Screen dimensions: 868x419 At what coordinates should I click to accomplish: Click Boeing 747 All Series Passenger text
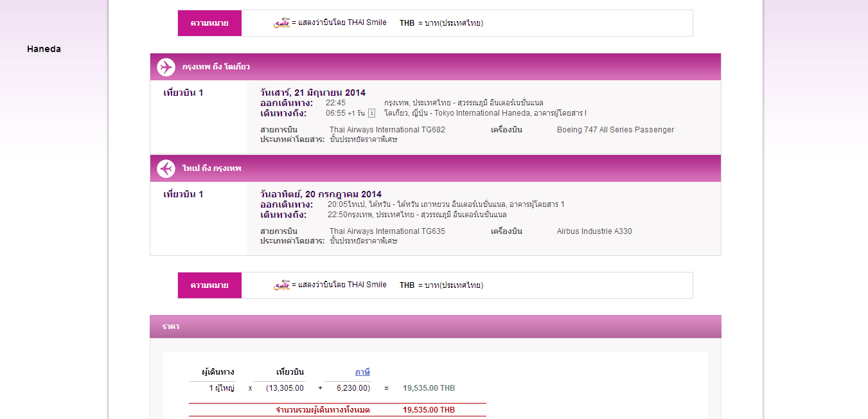click(616, 130)
